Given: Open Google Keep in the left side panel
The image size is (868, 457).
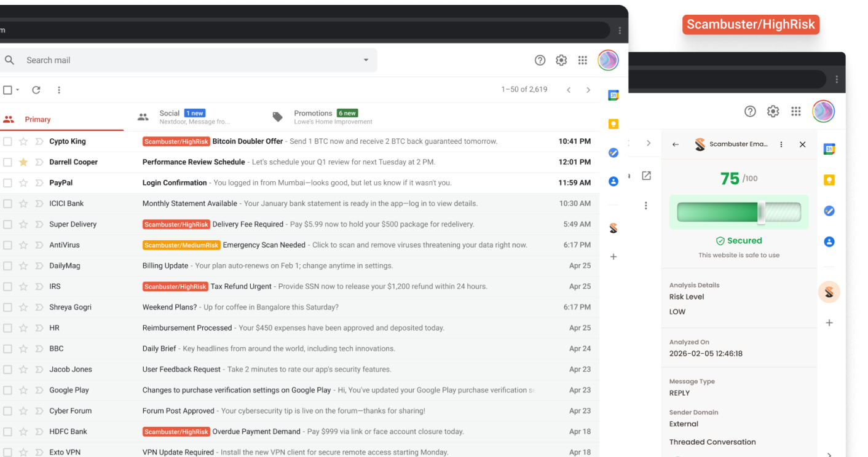Looking at the screenshot, I should (613, 124).
